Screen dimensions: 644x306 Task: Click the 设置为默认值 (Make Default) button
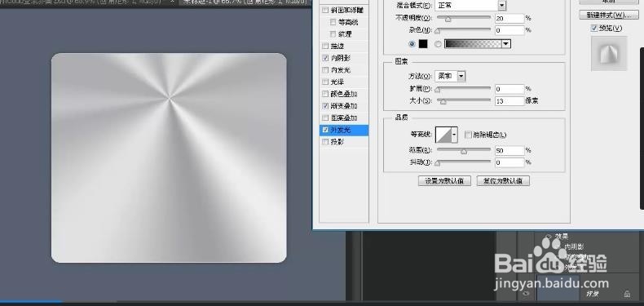[x=444, y=181]
